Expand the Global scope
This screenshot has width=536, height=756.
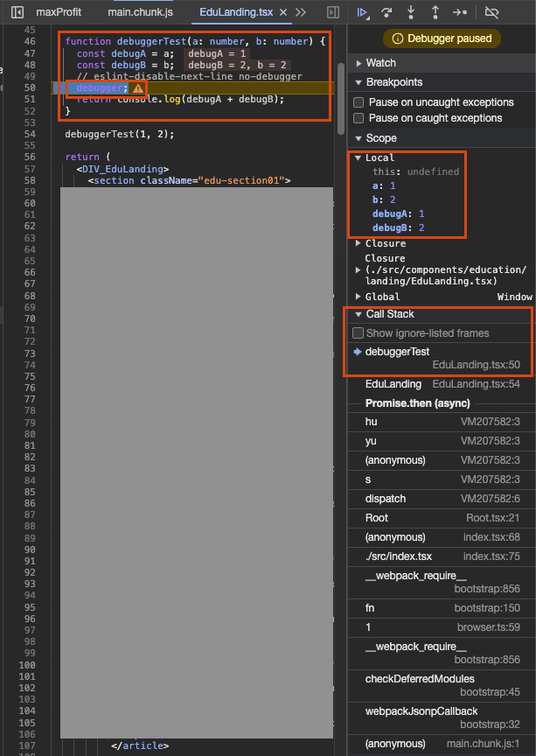(358, 297)
